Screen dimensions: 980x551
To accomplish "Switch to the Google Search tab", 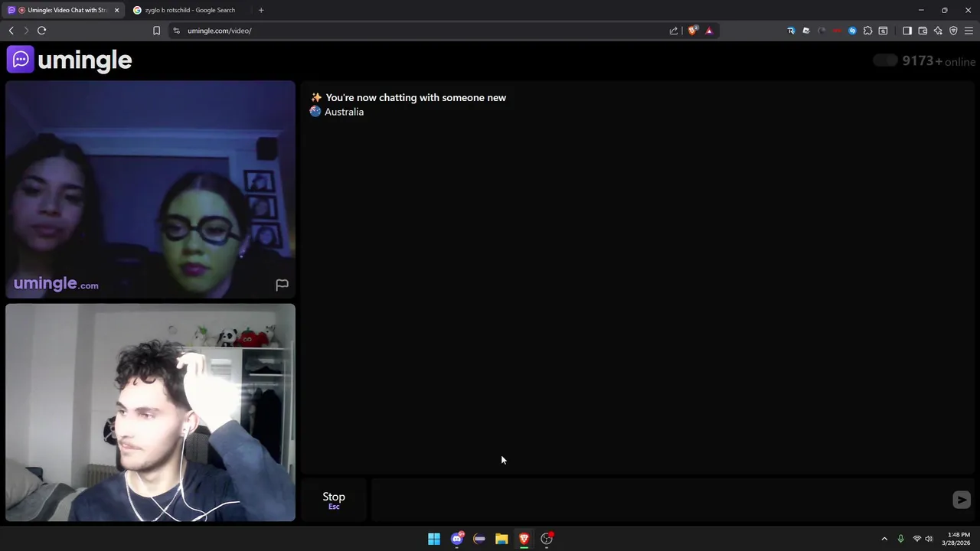I will click(189, 10).
